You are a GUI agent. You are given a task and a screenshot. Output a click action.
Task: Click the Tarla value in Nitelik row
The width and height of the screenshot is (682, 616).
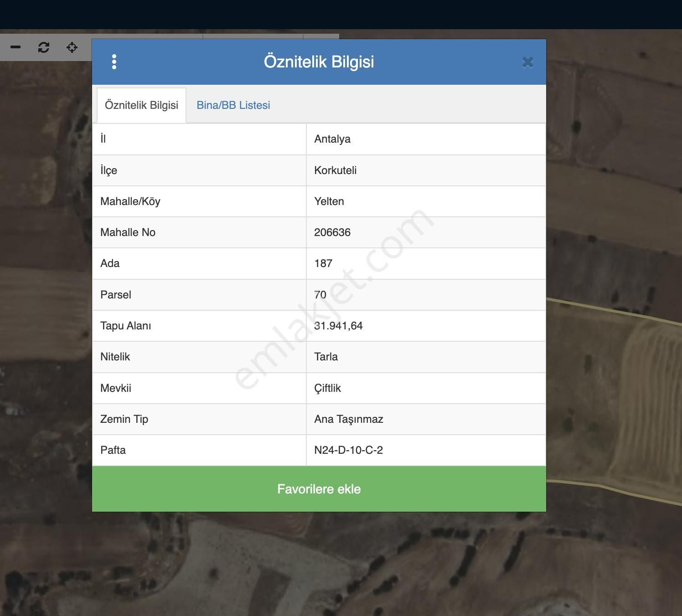326,357
